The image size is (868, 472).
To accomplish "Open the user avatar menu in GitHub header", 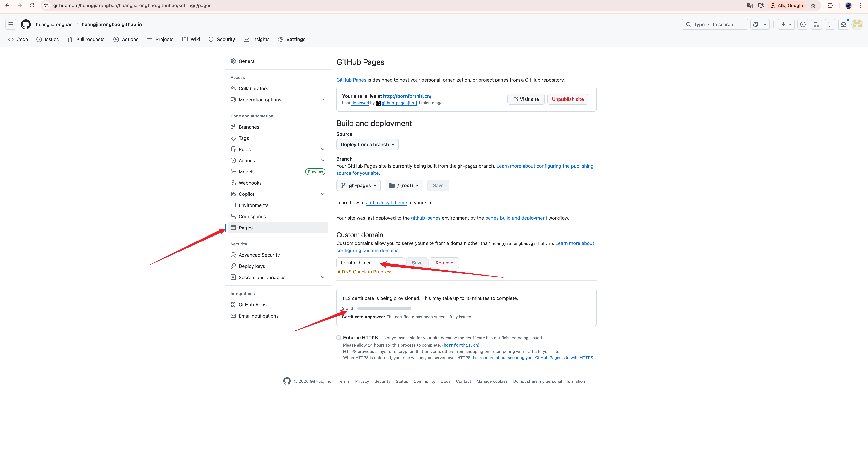I will point(857,24).
